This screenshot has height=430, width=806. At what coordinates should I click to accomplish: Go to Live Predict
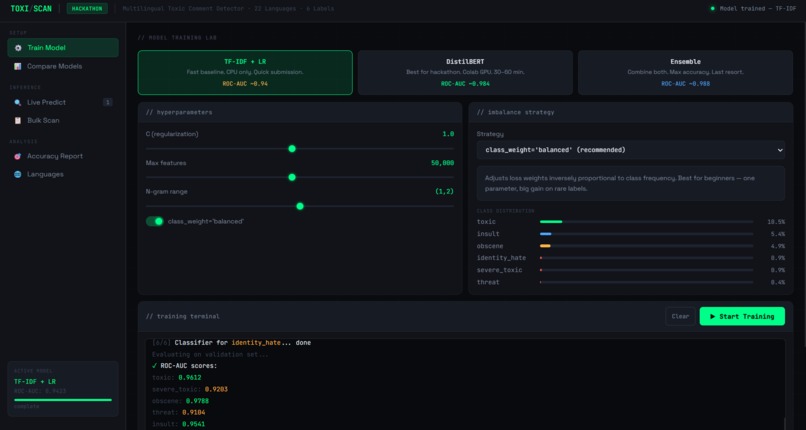pyautogui.click(x=63, y=102)
